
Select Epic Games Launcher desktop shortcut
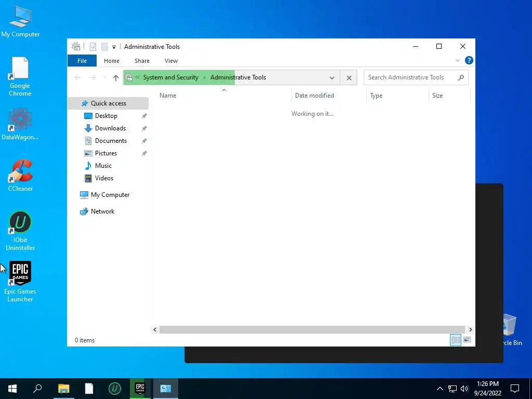click(20, 282)
